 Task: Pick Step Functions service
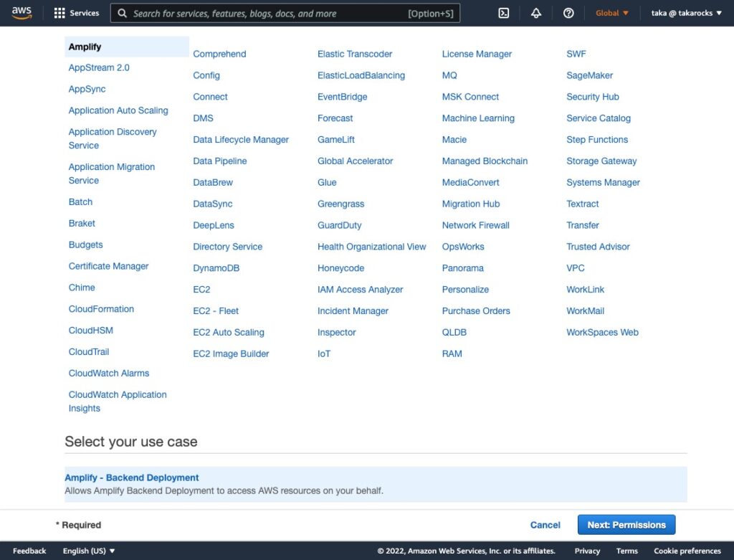point(597,140)
